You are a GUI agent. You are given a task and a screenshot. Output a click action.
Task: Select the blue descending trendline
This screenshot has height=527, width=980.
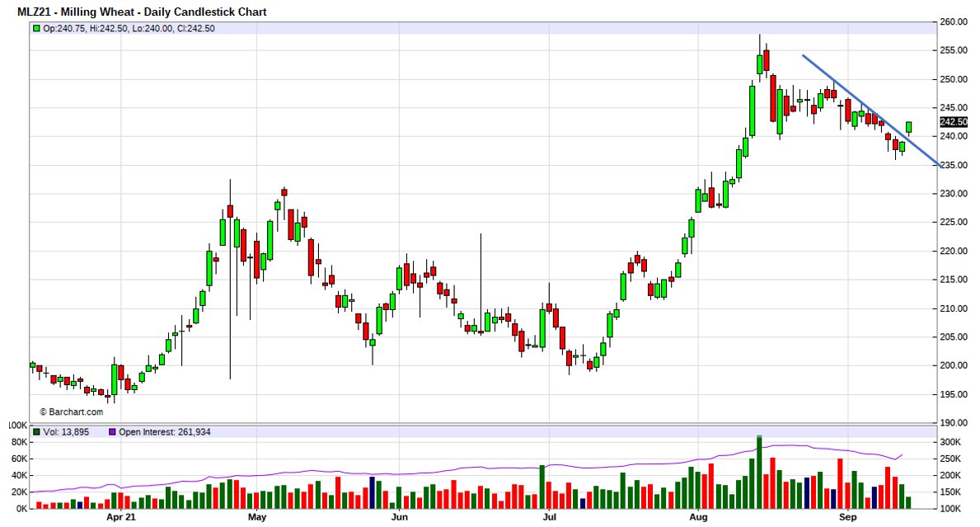point(865,107)
